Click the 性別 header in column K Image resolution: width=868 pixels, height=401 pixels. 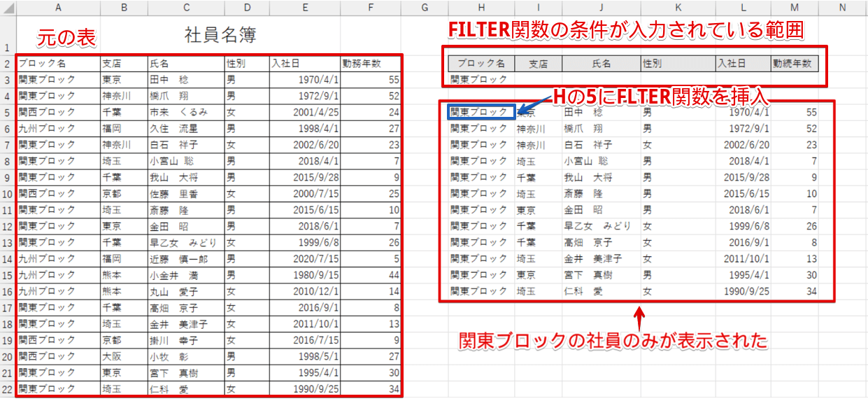point(676,63)
